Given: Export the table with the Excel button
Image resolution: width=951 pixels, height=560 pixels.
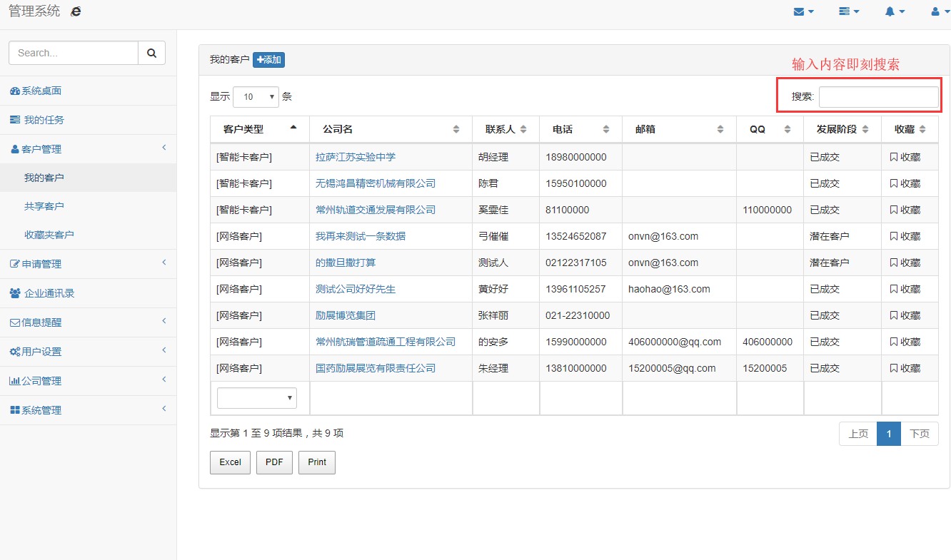Looking at the screenshot, I should pos(230,462).
